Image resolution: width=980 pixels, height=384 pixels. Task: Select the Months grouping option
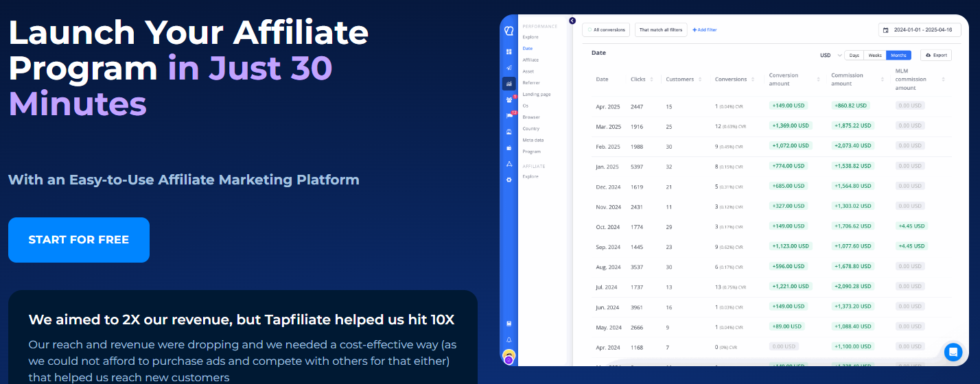(898, 55)
